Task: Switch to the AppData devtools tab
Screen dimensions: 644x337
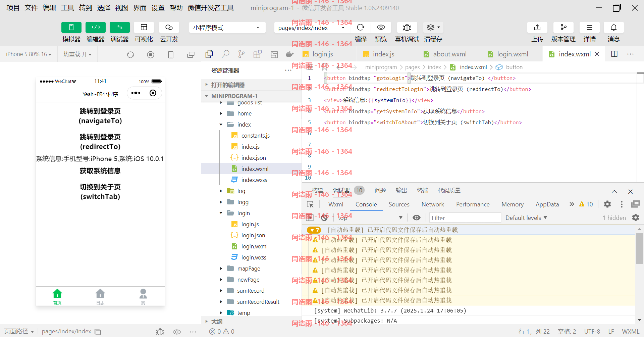Action: (x=547, y=204)
